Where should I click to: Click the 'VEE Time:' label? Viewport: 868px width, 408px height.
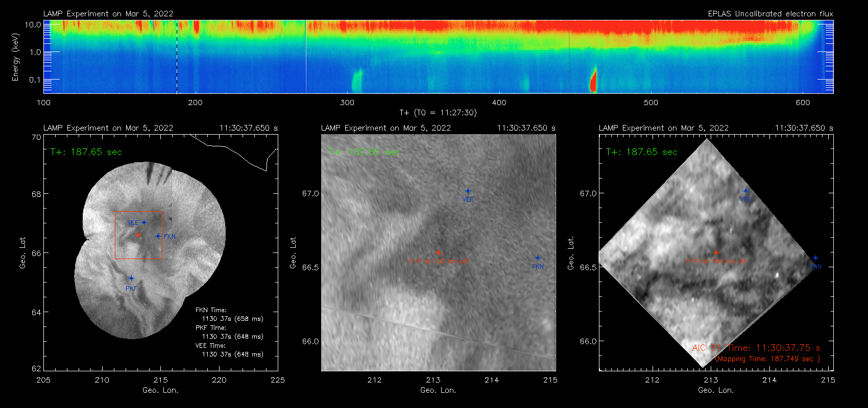[x=210, y=346]
